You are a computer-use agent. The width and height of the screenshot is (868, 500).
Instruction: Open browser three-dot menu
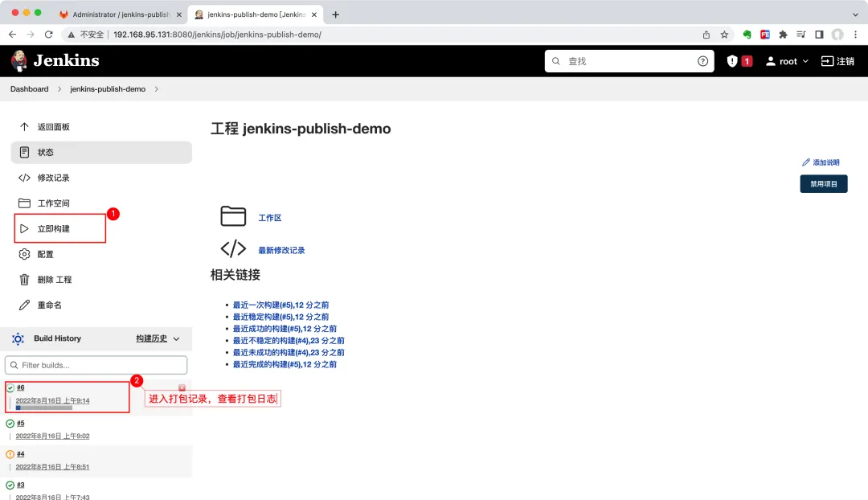(855, 35)
